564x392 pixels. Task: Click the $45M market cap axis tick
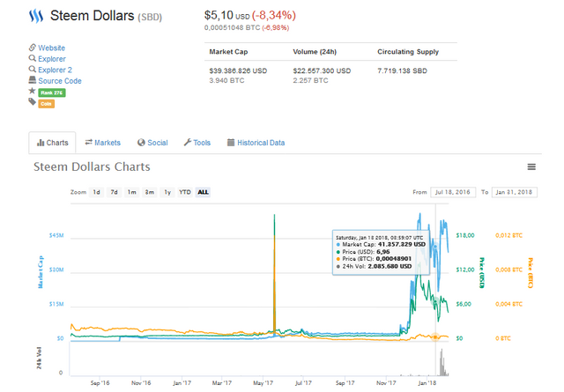tap(56, 235)
